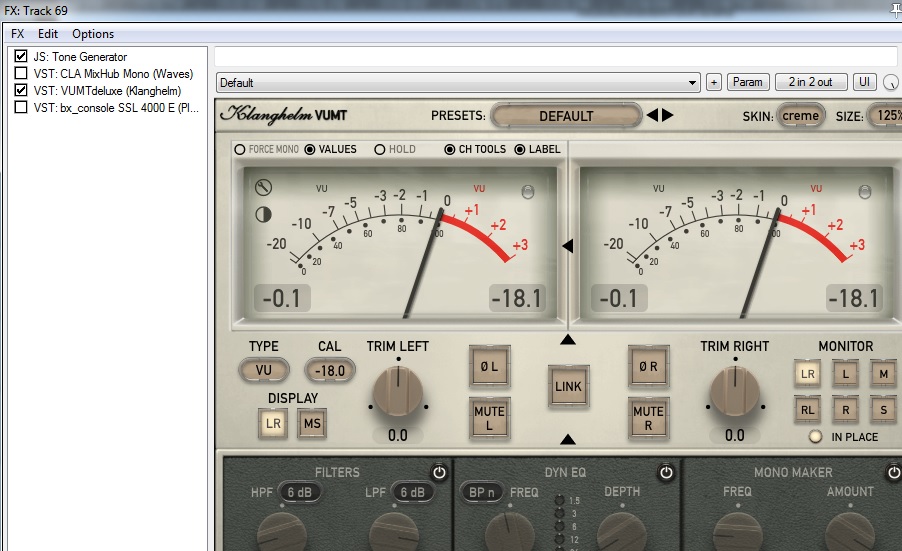Uncheck JS: Tone Generator plugin
This screenshot has width=902, height=551.
click(21, 56)
